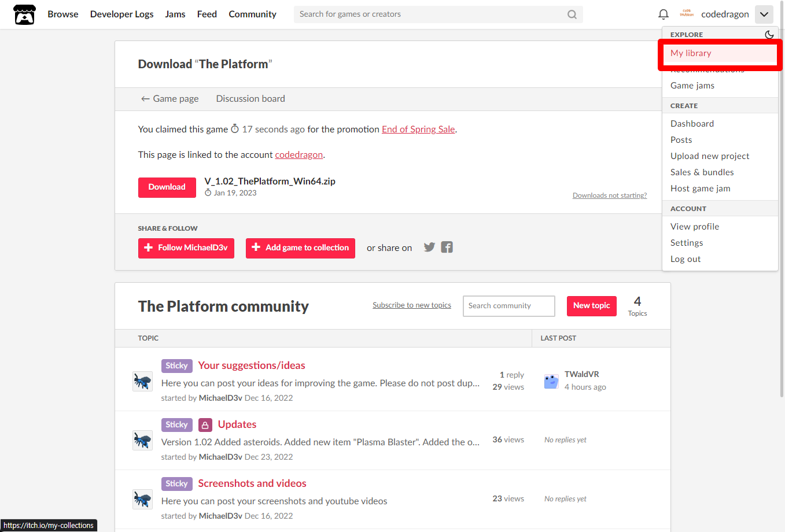Select My library in dropdown

pyautogui.click(x=720, y=53)
